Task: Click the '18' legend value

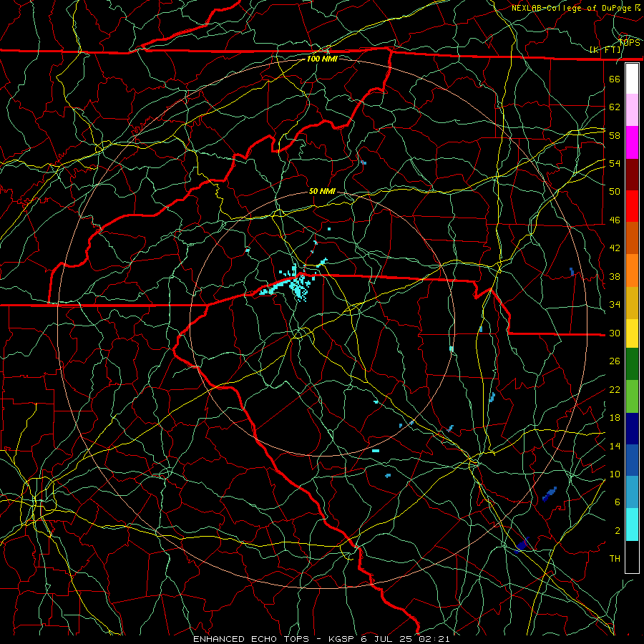Action: 615,418
